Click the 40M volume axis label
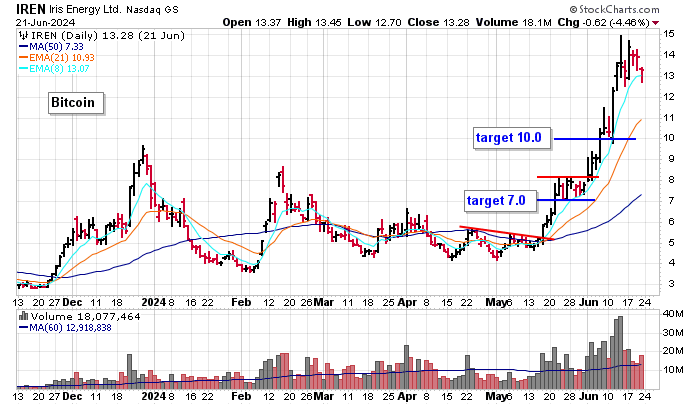The width and height of the screenshot is (700, 405). [673, 314]
